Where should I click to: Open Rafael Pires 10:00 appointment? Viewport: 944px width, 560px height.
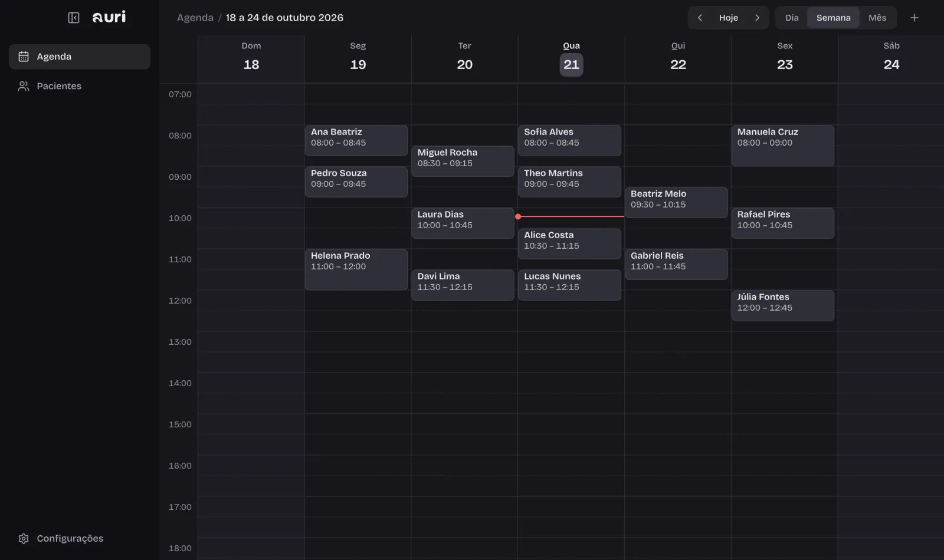click(783, 223)
